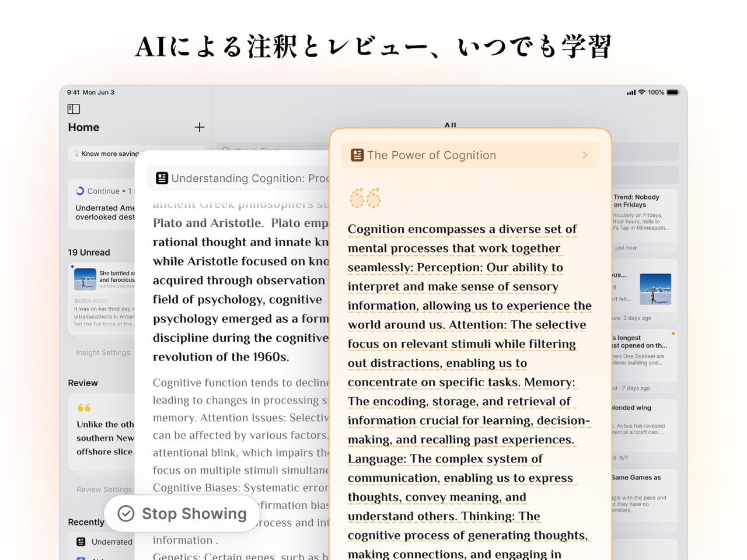Click the document icon beside Underrated in Recently
Screen dimensions: 747x560
[81, 542]
